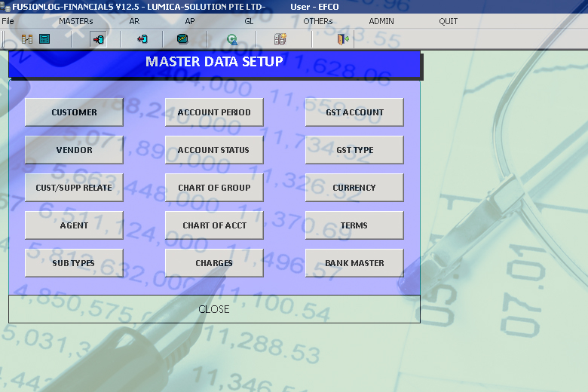Click the CUST/SUPP RELATE button
This screenshot has height=392, width=588.
(74, 188)
